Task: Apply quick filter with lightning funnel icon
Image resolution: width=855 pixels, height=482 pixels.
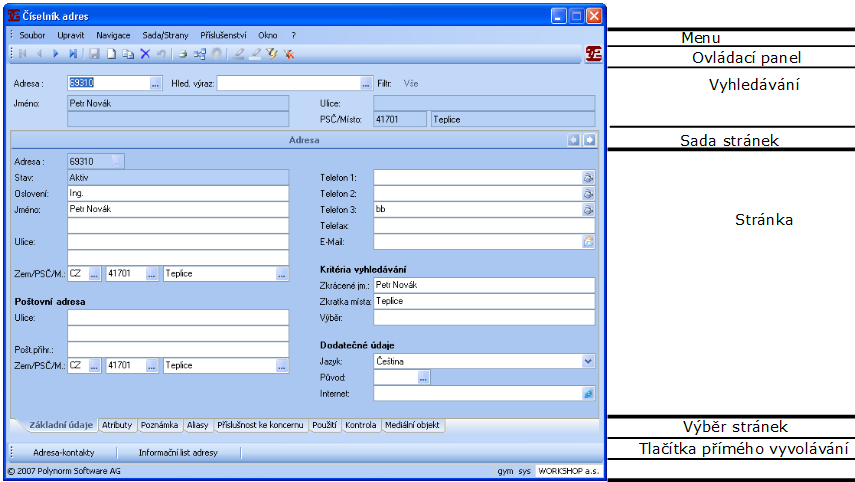Action: [x=272, y=54]
